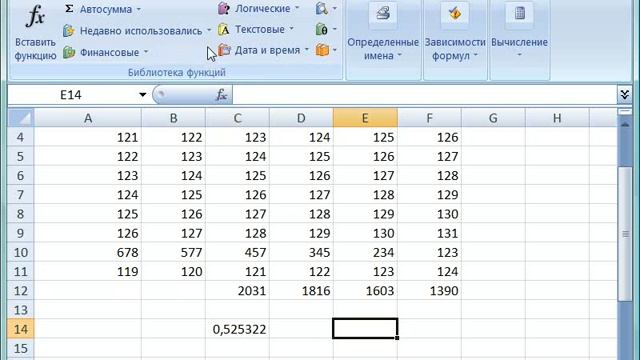Expand the Логические dropdown arrow
Screen dimensions: 640x360
point(297,8)
